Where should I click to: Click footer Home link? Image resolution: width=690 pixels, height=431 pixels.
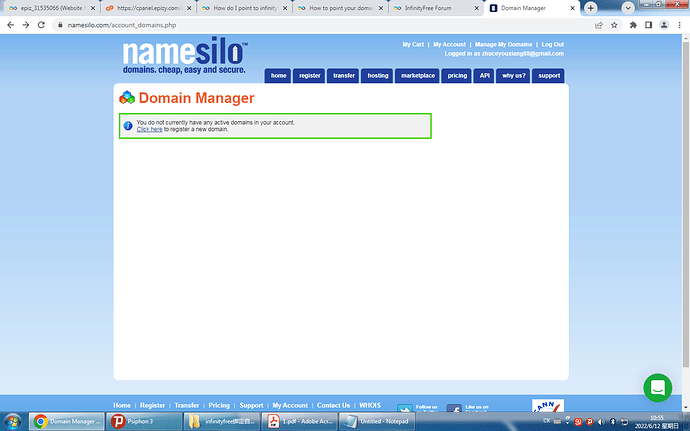[122, 405]
